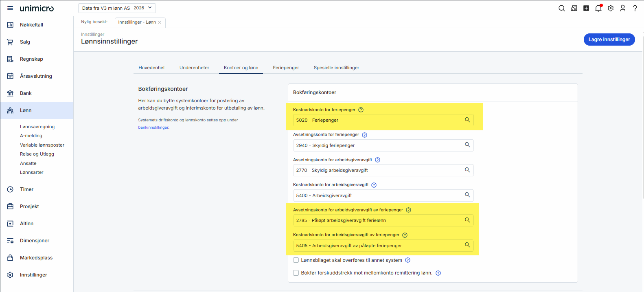
Task: Open the hamburger menu icon
Action: (10, 8)
